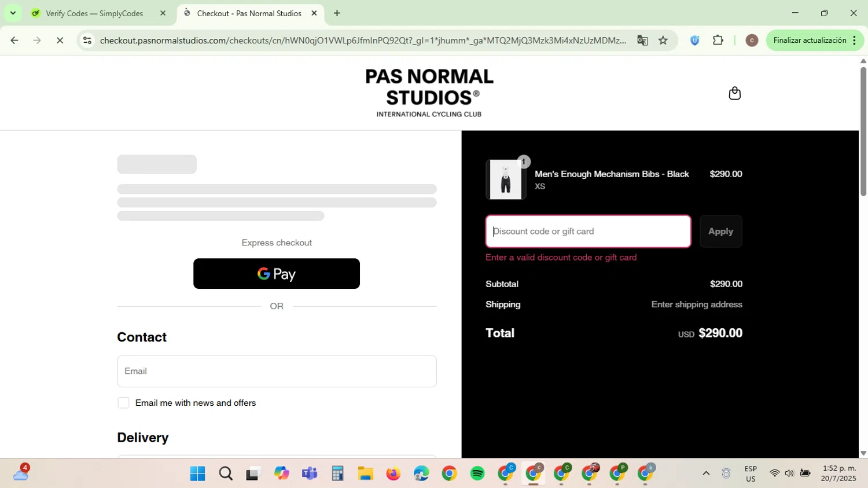Open the shopping cart bag icon
Screen dimensions: 868x488
734,93
